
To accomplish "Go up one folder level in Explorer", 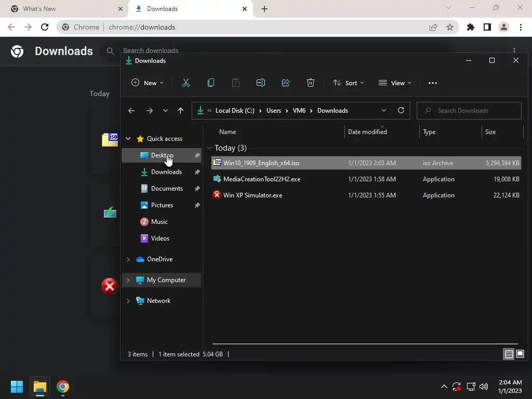I will pos(180,111).
